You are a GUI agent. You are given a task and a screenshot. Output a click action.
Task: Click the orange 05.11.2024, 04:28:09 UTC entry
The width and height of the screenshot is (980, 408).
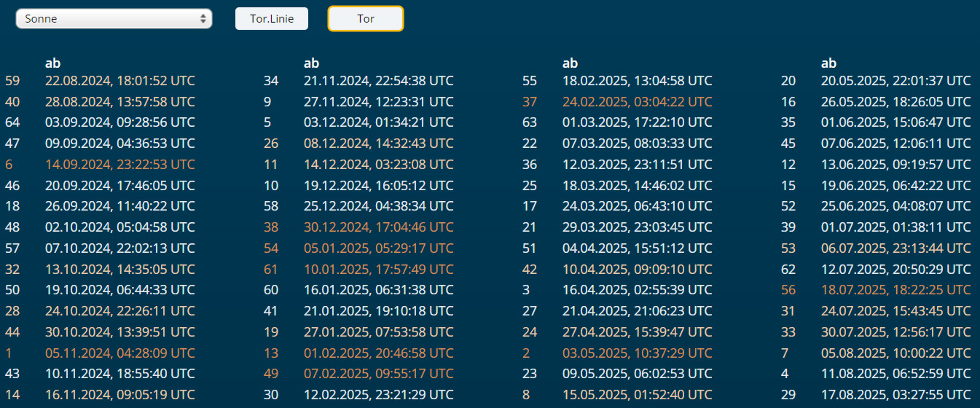point(119,353)
